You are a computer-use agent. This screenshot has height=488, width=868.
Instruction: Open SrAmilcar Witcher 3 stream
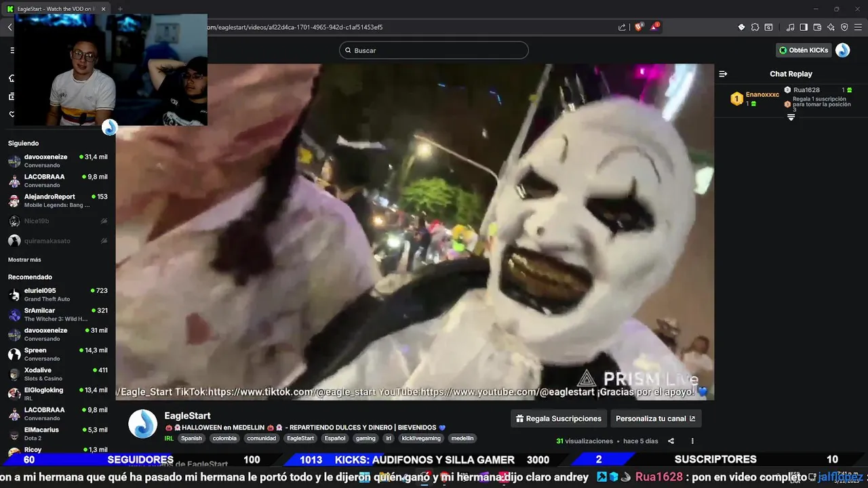pos(58,314)
